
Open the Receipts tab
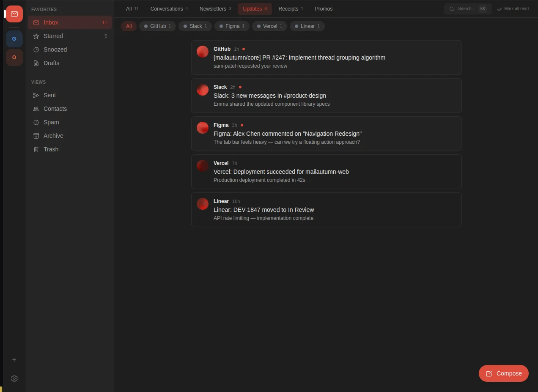[x=288, y=8]
